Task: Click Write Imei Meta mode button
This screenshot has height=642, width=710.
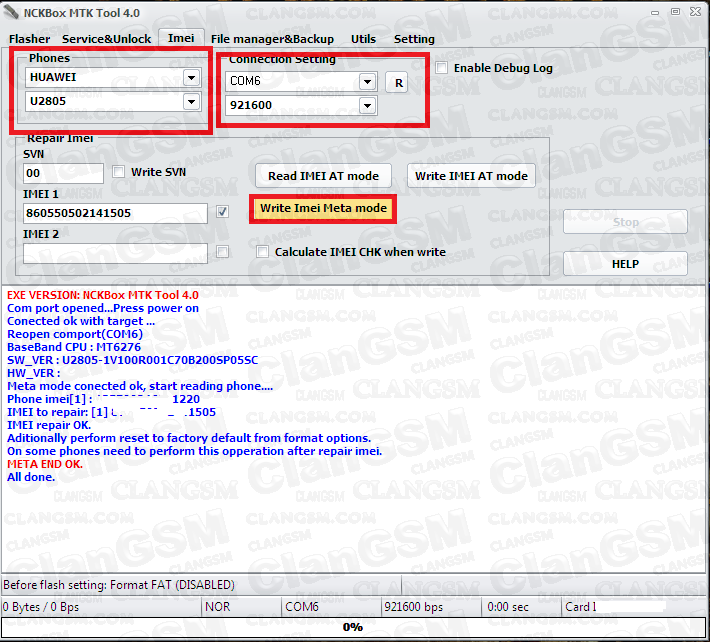Action: tap(323, 208)
